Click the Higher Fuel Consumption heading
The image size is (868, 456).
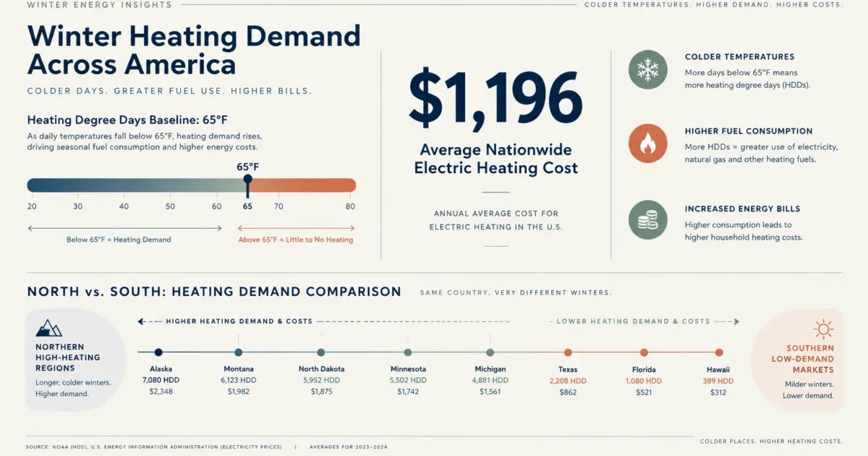749,131
